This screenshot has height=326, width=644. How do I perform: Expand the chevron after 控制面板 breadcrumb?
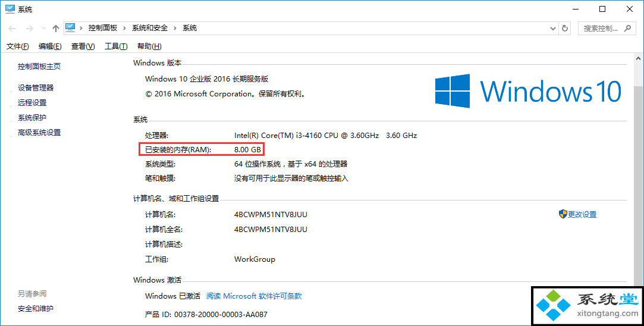124,28
